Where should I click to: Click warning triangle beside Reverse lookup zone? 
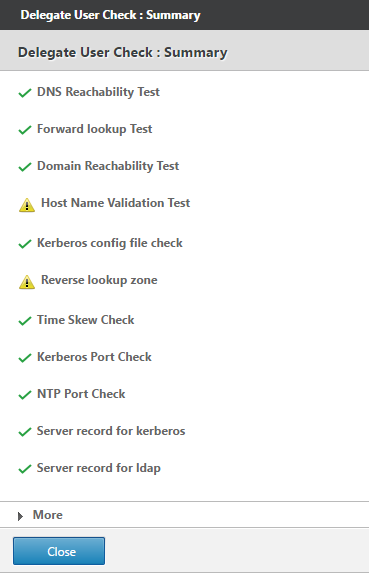[x=27, y=282]
